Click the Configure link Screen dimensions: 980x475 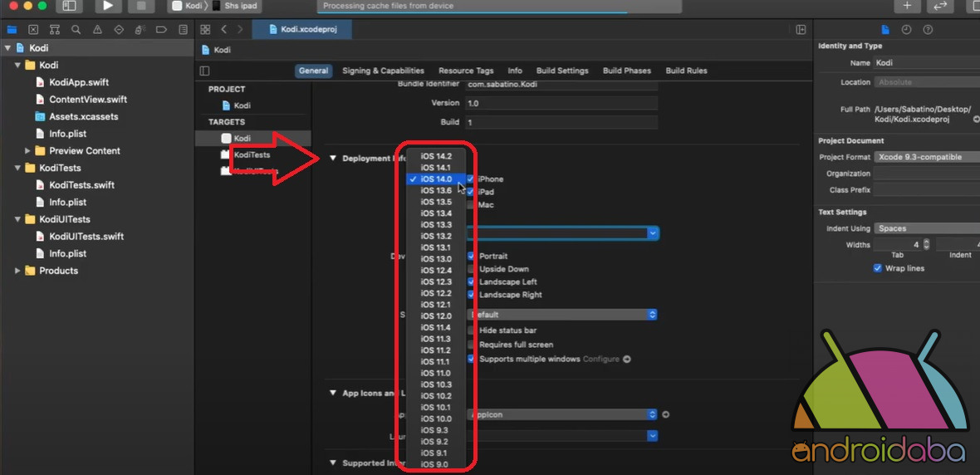point(601,359)
